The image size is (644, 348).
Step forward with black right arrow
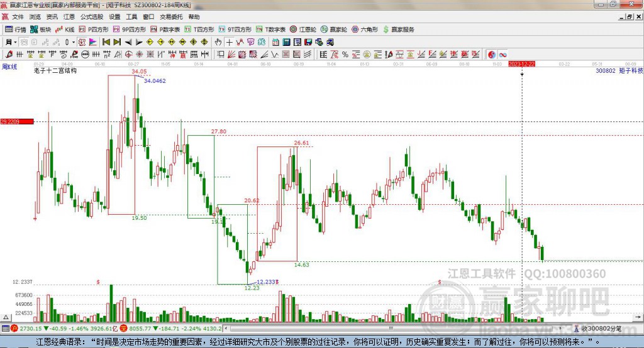139,42
